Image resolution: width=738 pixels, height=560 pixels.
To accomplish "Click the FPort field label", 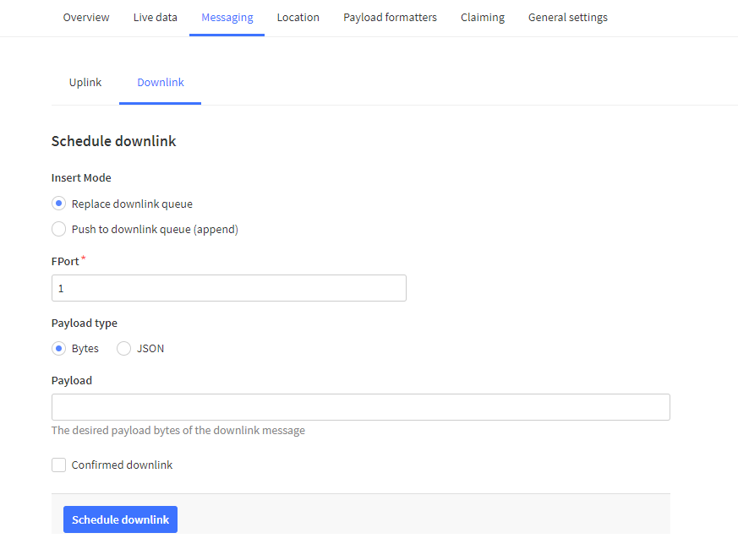I will point(66,262).
